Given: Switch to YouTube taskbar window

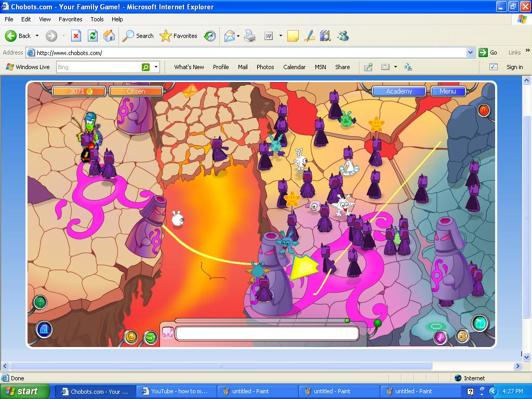Looking at the screenshot, I should 176,391.
